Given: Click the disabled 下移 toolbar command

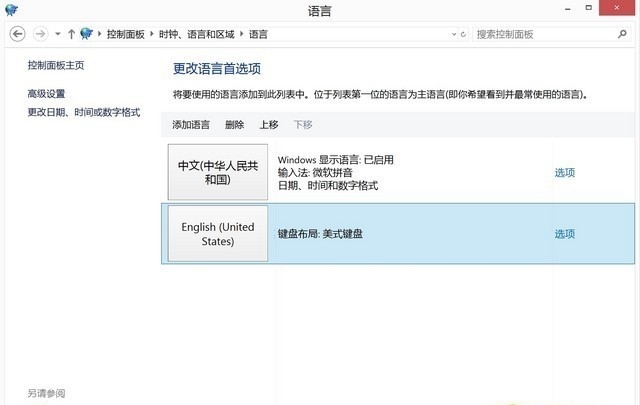Looking at the screenshot, I should point(303,125).
